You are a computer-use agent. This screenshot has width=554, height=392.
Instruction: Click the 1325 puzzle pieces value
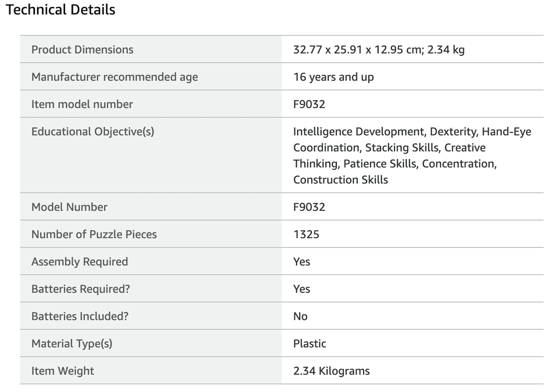coord(306,234)
